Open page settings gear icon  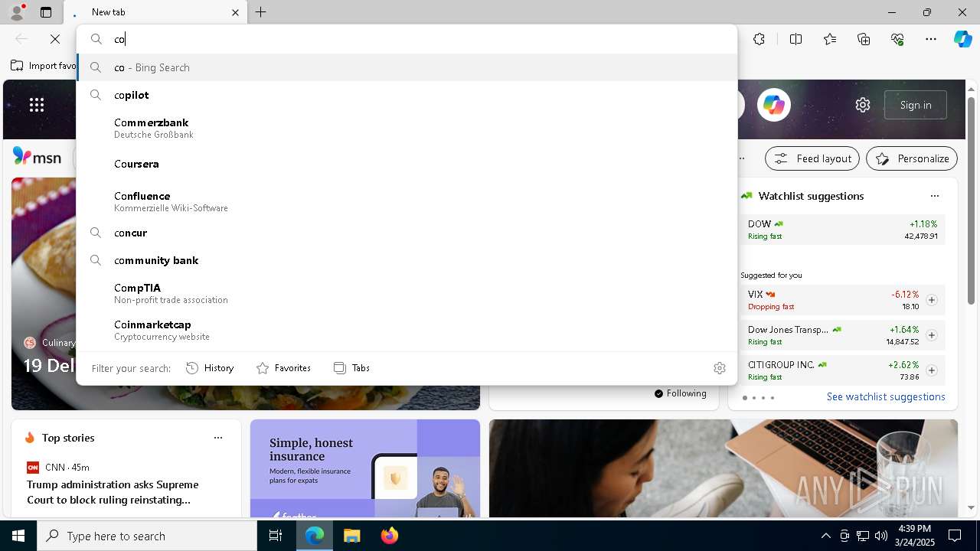tap(863, 105)
